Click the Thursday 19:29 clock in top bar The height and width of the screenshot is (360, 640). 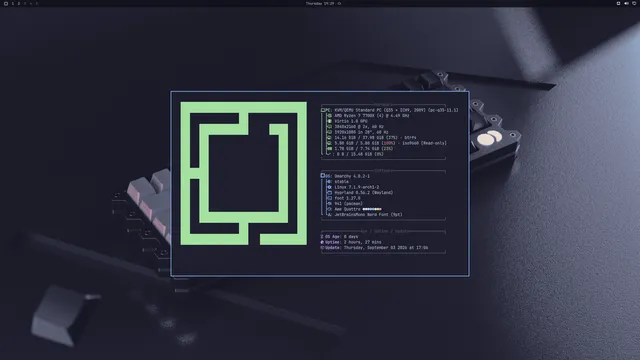(320, 3)
